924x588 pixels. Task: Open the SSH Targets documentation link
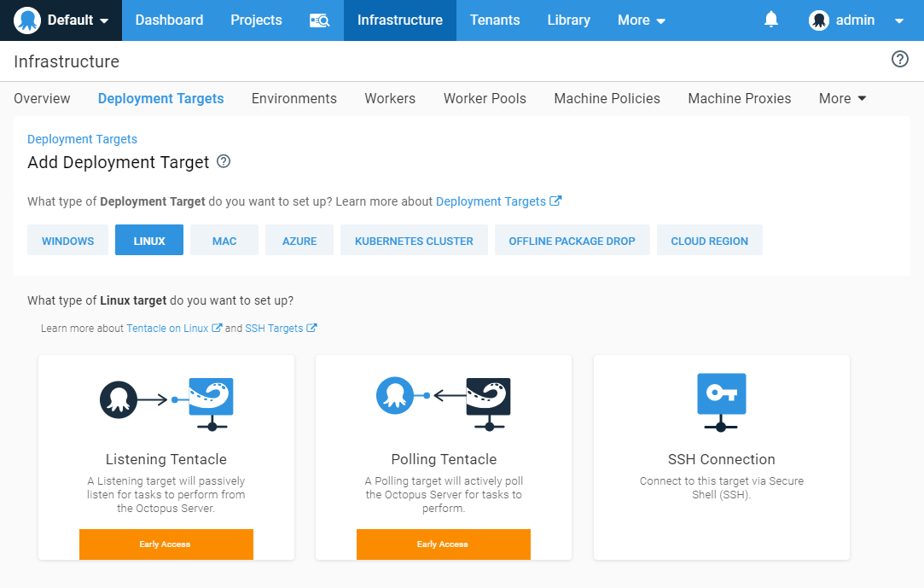pos(276,328)
